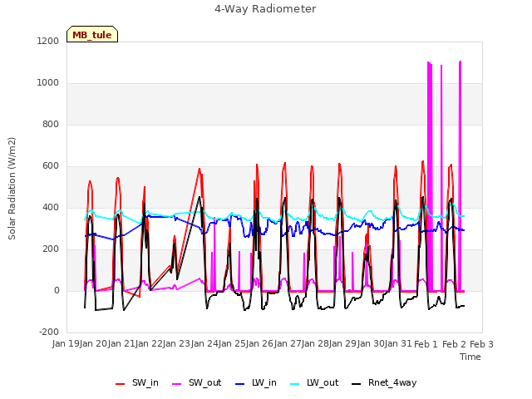The image size is (532, 399).
Task: Click the Feb 3 x-axis tick label
Action: (x=481, y=344)
